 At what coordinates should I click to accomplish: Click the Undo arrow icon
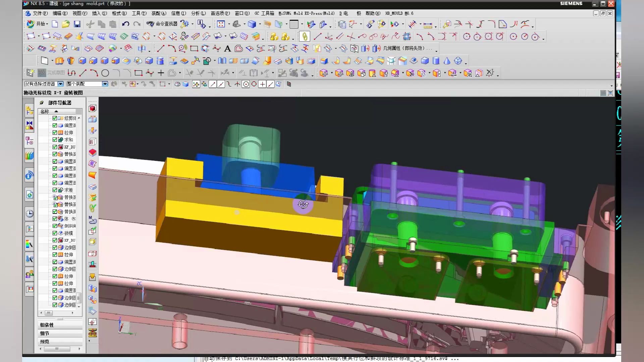pos(125,24)
